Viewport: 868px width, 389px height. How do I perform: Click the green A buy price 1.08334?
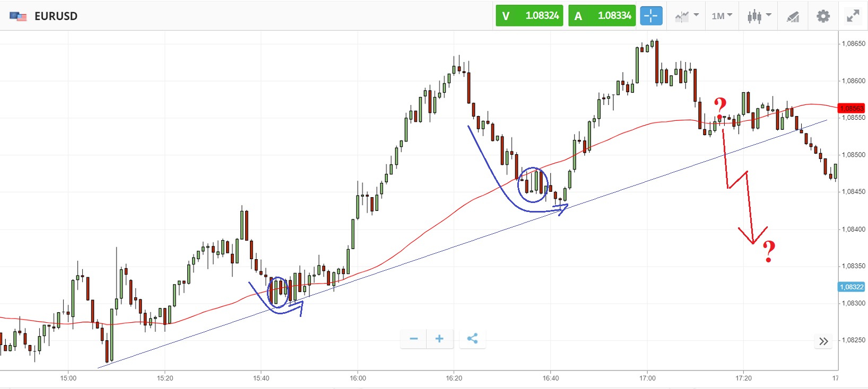(602, 16)
